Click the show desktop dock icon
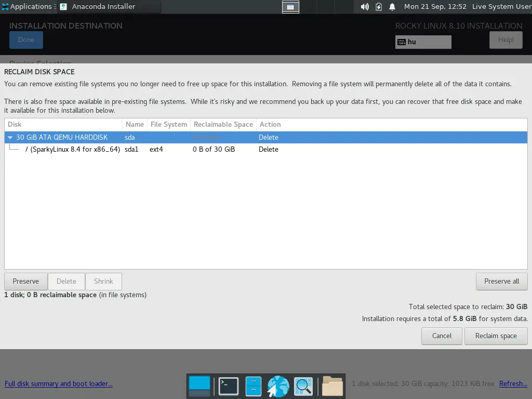 point(199,386)
